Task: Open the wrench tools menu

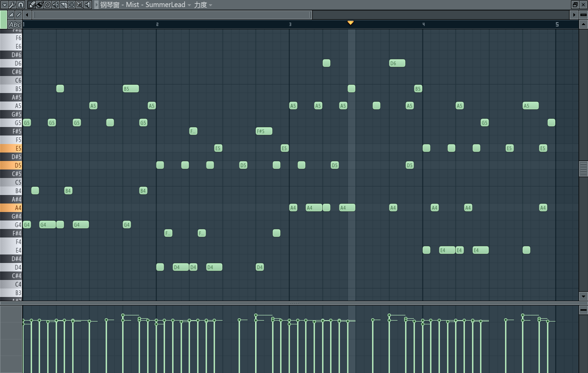Action: tap(13, 5)
